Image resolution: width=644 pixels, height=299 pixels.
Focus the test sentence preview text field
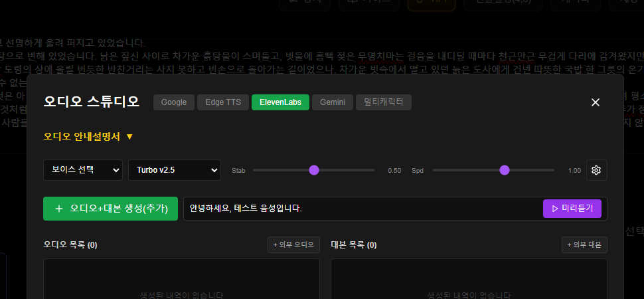click(362, 209)
